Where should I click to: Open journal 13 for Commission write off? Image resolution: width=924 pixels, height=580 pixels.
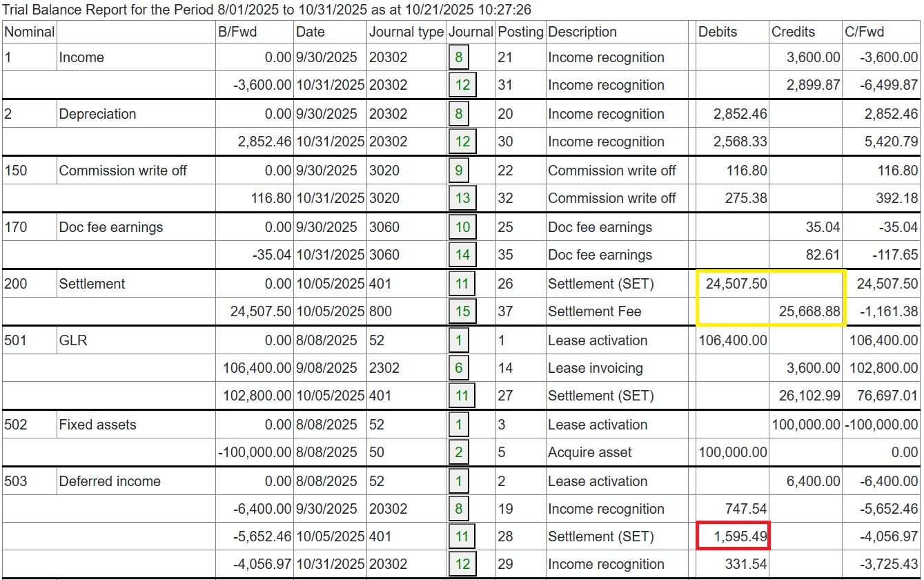coord(462,198)
